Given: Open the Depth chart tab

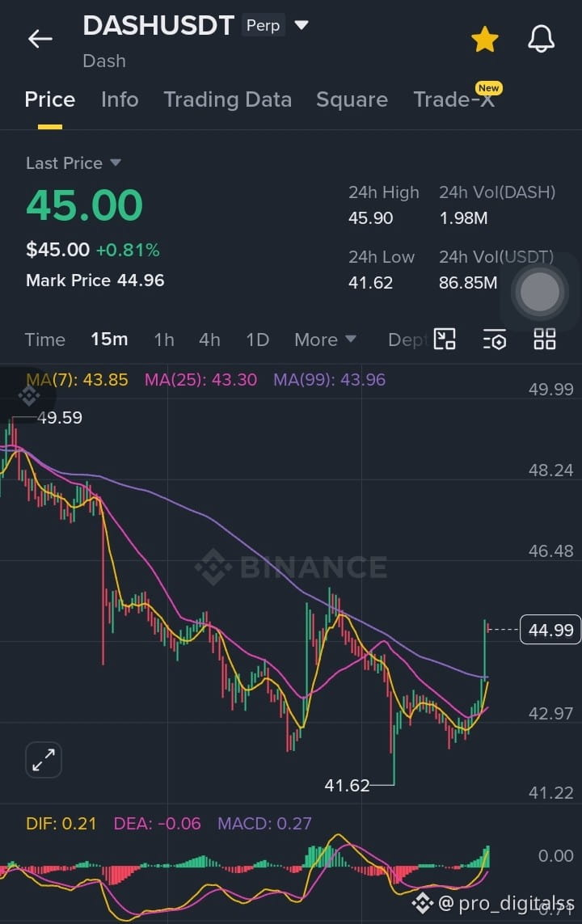Looking at the screenshot, I should pos(407,340).
